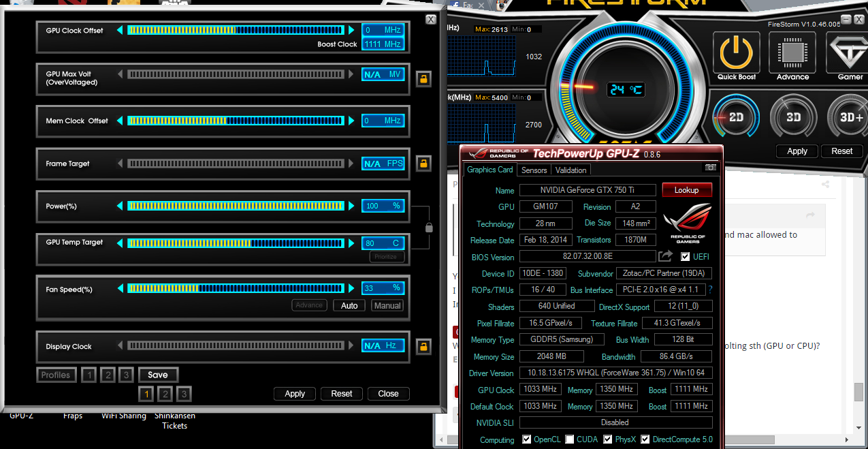The height and width of the screenshot is (449, 868).
Task: Decrease Fan Speed(%) with left arrow
Action: coord(120,288)
